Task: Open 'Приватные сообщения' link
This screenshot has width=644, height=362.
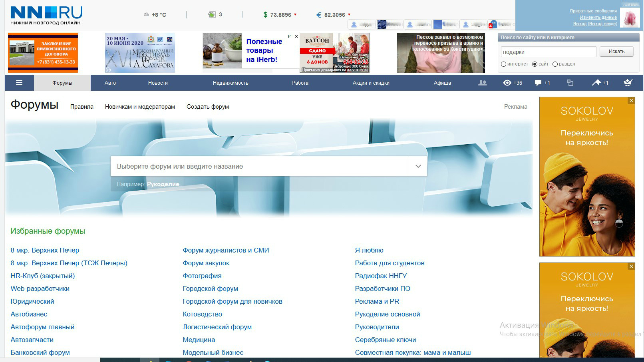Action: click(x=593, y=11)
